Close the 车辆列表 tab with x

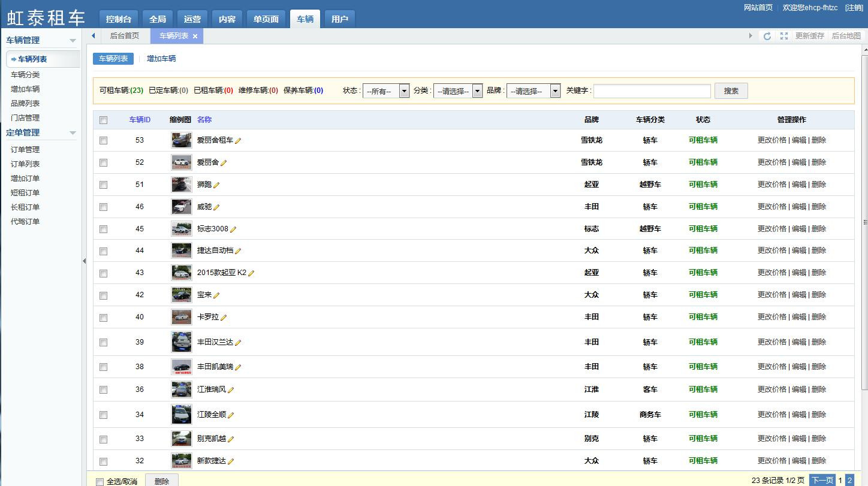(x=195, y=37)
